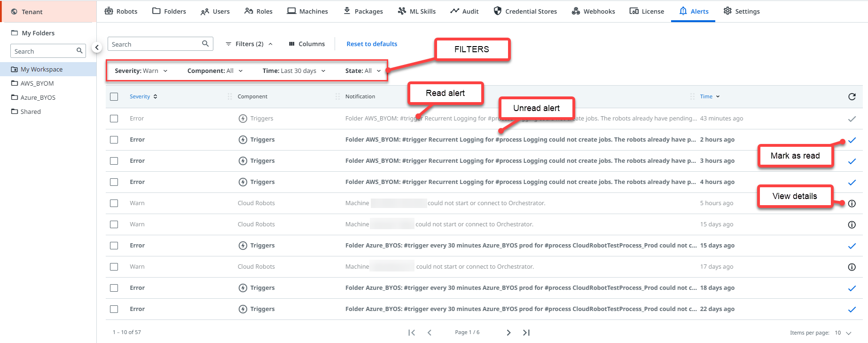Mark the 4 hours ago alert as read
The height and width of the screenshot is (343, 868).
(852, 183)
